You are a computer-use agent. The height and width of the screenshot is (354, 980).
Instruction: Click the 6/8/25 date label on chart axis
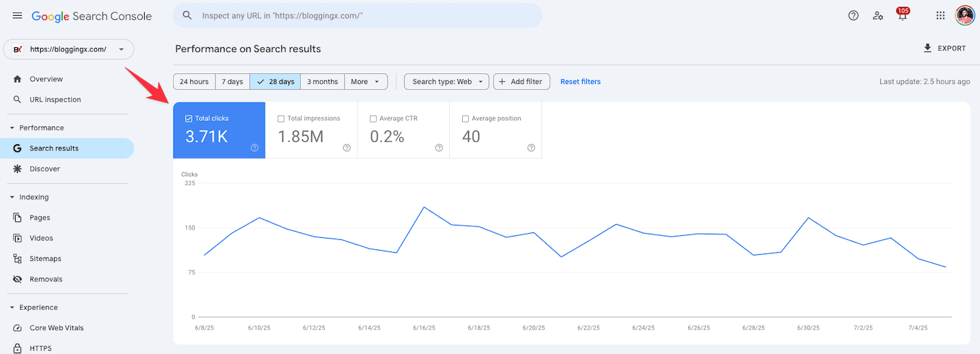point(205,328)
